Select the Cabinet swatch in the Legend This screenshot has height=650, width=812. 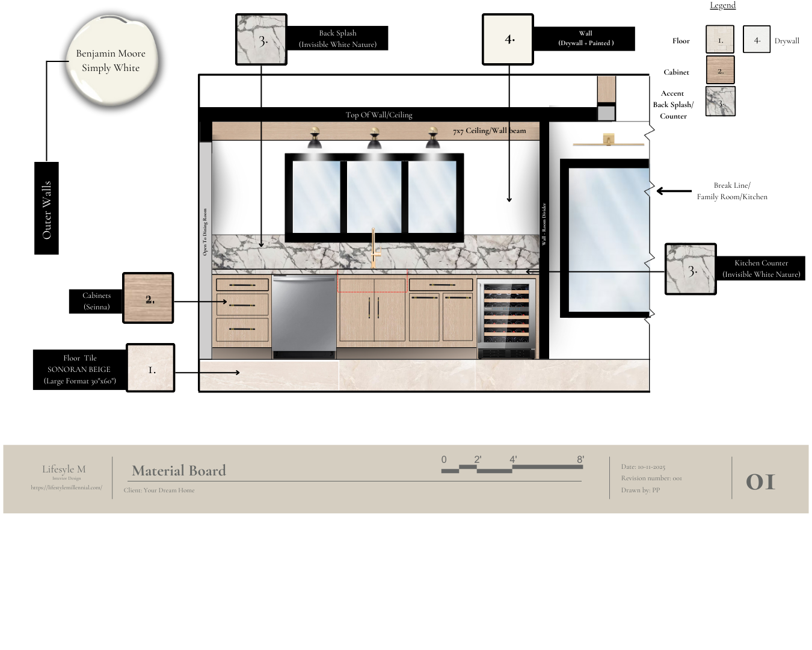pyautogui.click(x=719, y=70)
